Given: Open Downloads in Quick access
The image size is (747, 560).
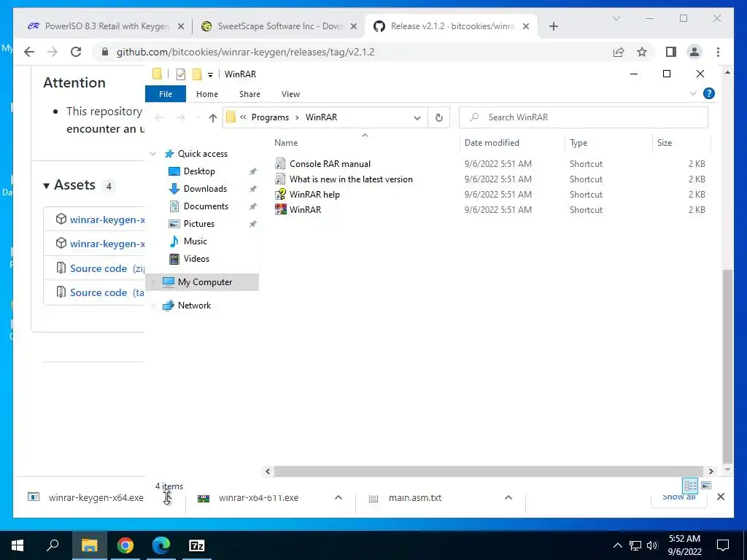Looking at the screenshot, I should coord(205,189).
